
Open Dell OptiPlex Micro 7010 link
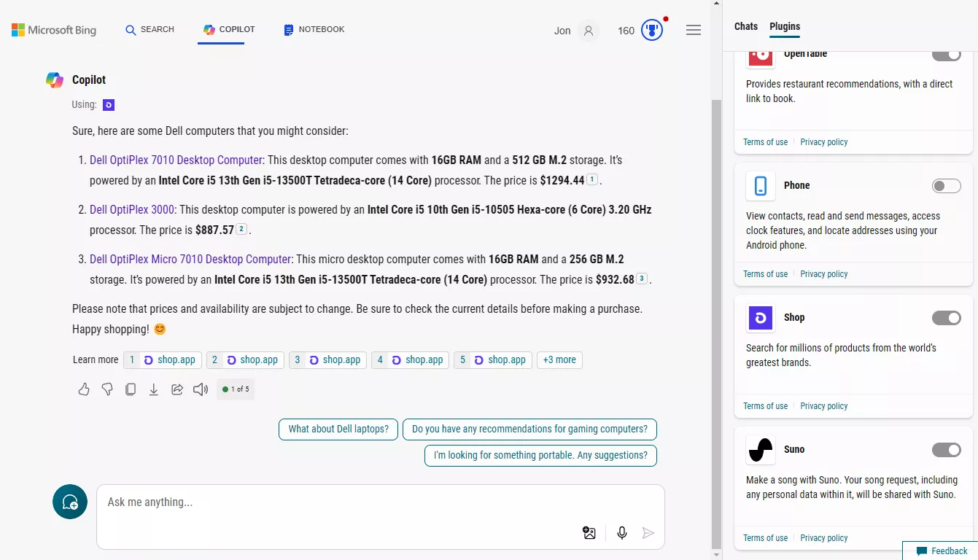190,259
